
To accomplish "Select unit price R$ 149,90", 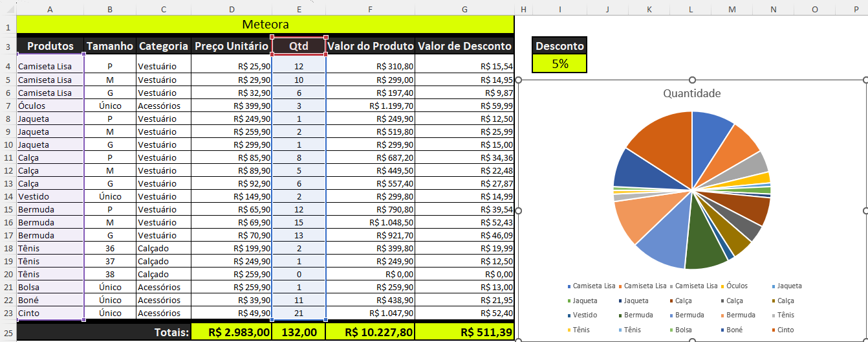I will pos(232,196).
